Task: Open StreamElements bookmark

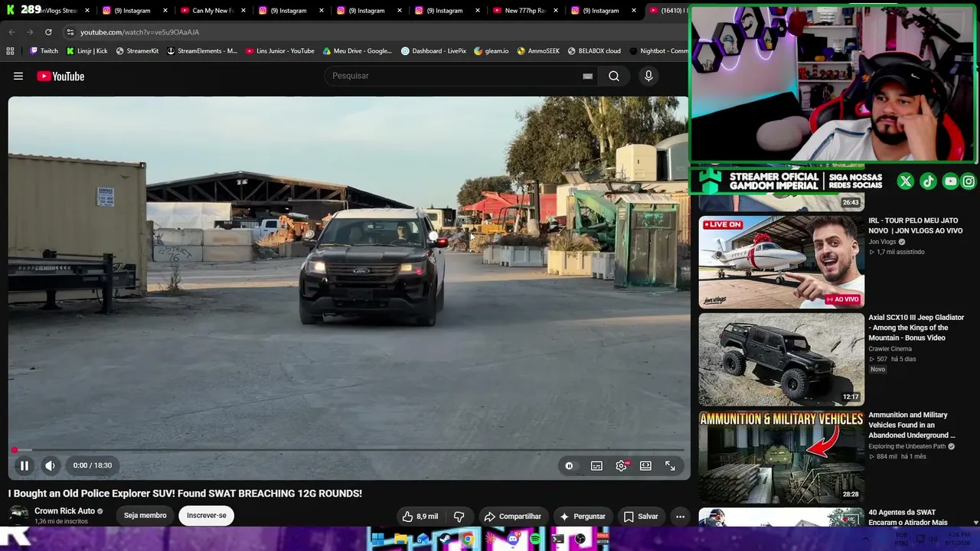Action: [x=202, y=51]
